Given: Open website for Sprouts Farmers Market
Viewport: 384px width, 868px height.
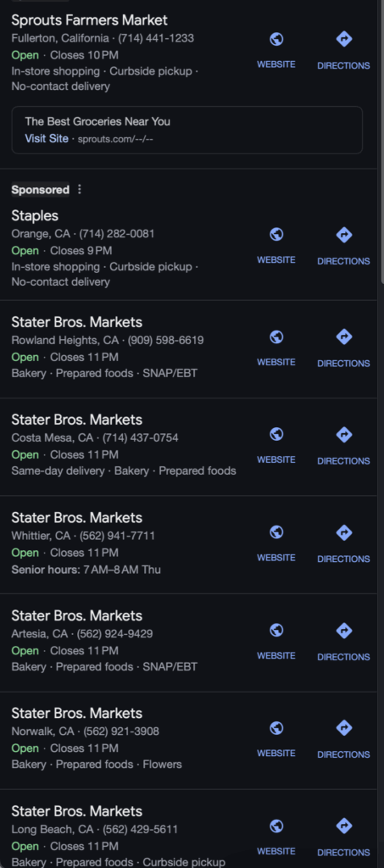Looking at the screenshot, I should [276, 50].
